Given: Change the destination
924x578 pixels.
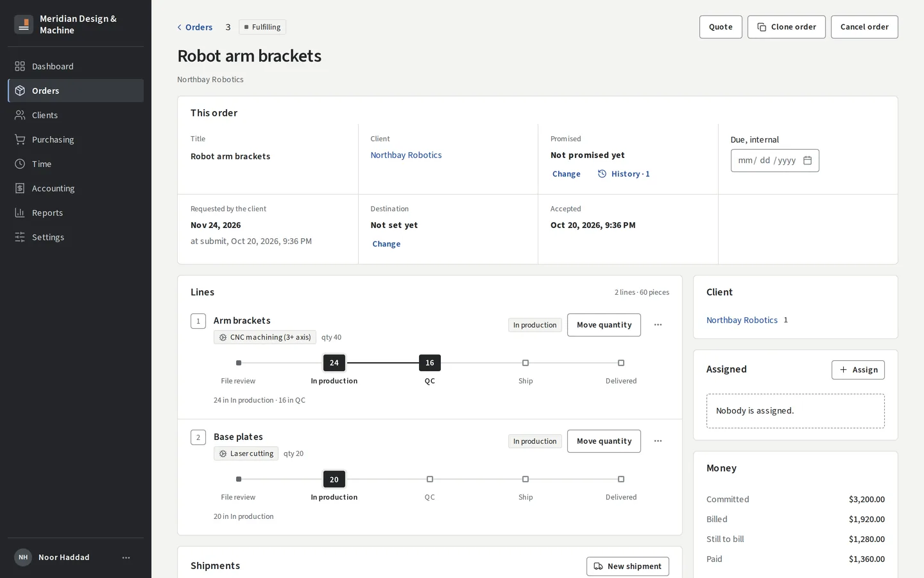Looking at the screenshot, I should (x=386, y=244).
